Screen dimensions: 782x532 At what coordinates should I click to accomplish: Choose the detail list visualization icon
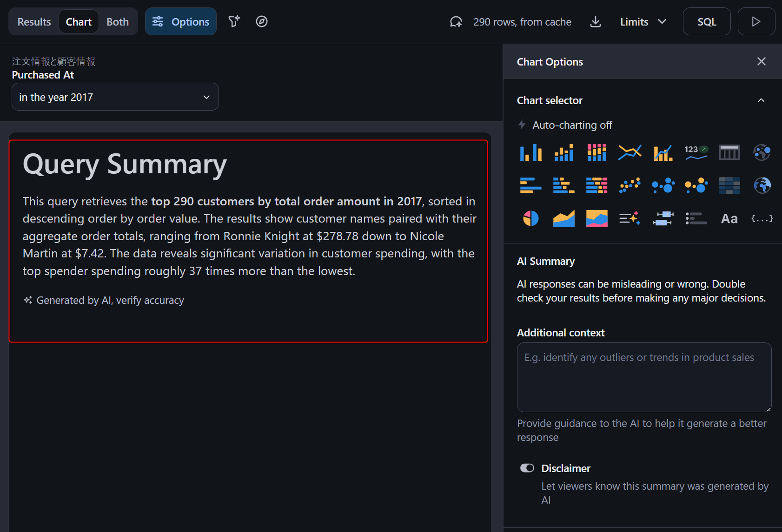(696, 218)
